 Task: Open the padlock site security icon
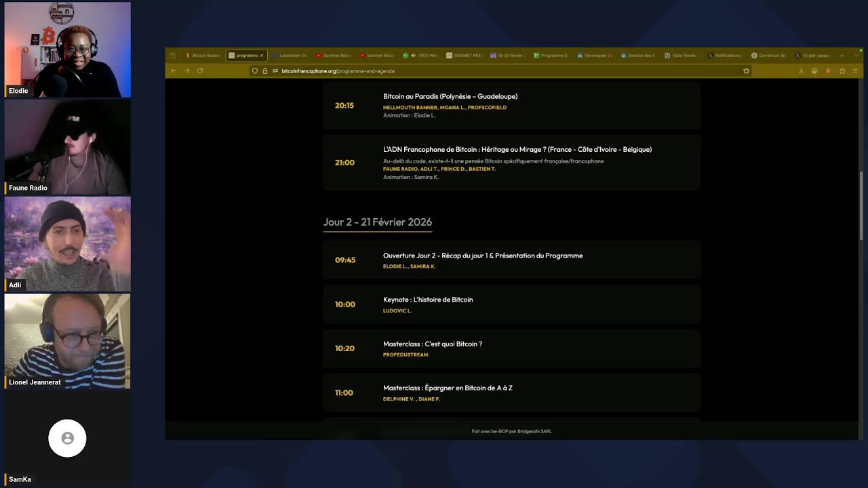point(264,70)
